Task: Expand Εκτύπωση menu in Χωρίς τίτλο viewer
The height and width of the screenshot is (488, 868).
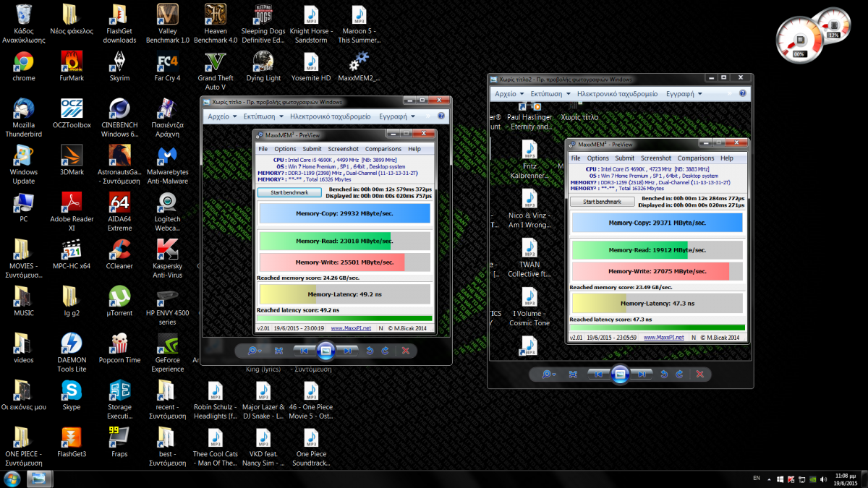Action: coord(263,116)
